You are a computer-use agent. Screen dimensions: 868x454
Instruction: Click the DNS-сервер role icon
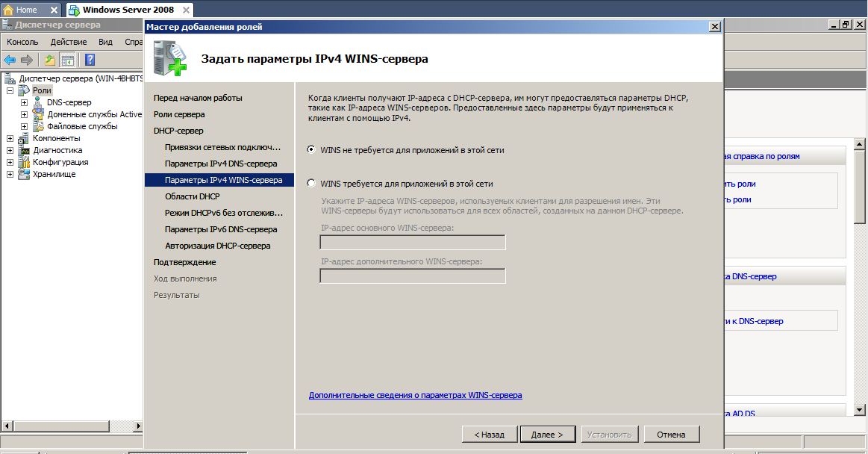[37, 102]
